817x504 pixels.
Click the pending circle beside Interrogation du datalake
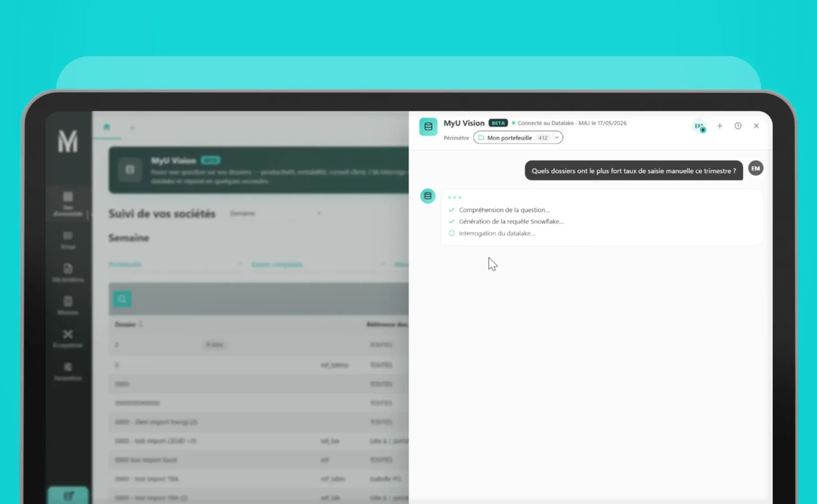pyautogui.click(x=452, y=233)
